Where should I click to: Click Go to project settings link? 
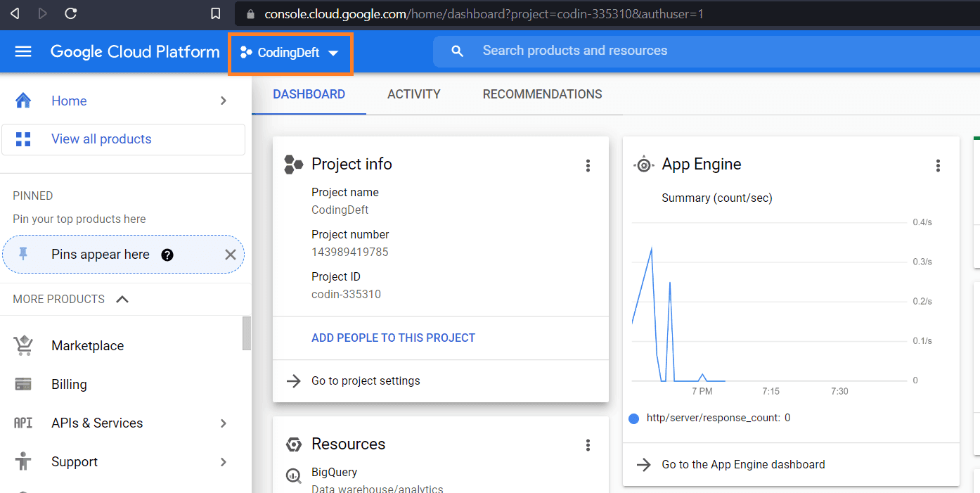tap(366, 380)
